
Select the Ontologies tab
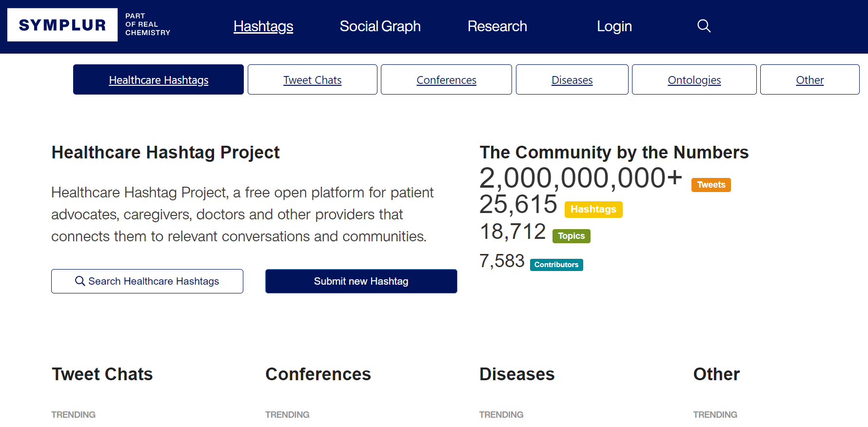click(694, 80)
